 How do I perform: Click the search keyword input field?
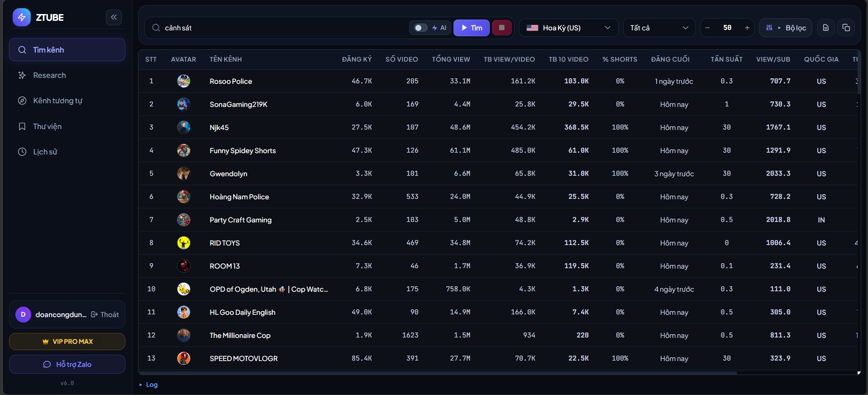pyautogui.click(x=285, y=28)
